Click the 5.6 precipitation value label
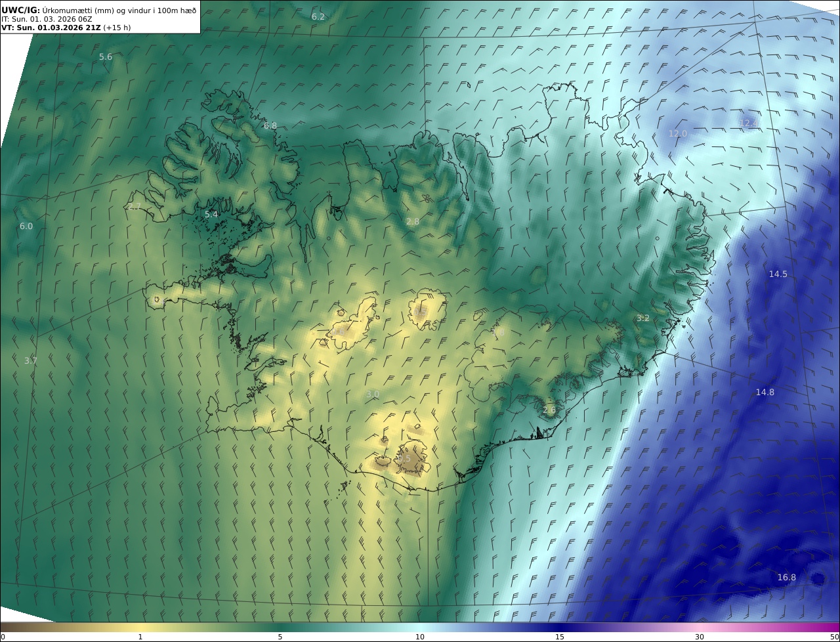The width and height of the screenshot is (840, 642). click(106, 57)
